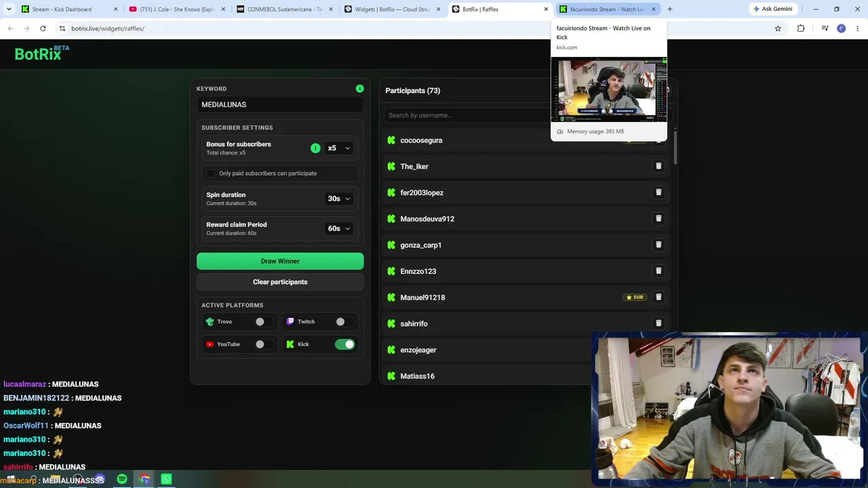Show subscriber bonus info tooltip icon
Image resolution: width=868 pixels, height=488 pixels.
(x=315, y=148)
